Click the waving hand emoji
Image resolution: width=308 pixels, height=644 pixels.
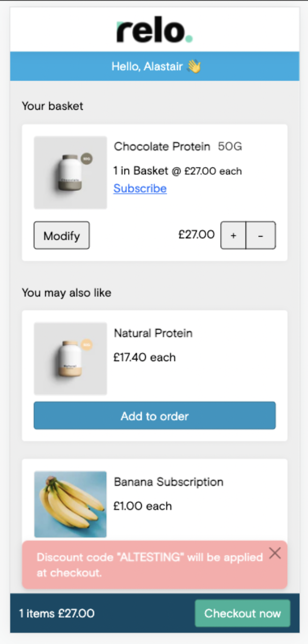[x=194, y=67]
